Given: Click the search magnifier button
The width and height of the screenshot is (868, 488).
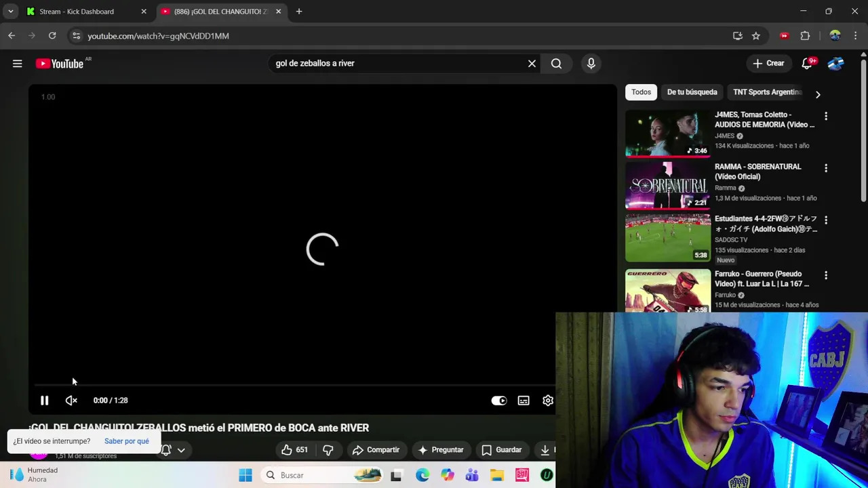Looking at the screenshot, I should point(556,63).
